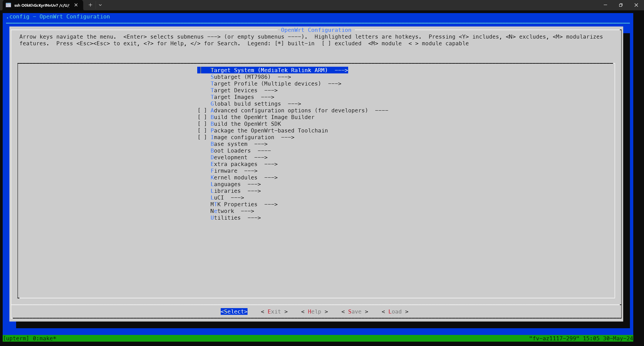Open the Target Profile submenu

[276, 83]
